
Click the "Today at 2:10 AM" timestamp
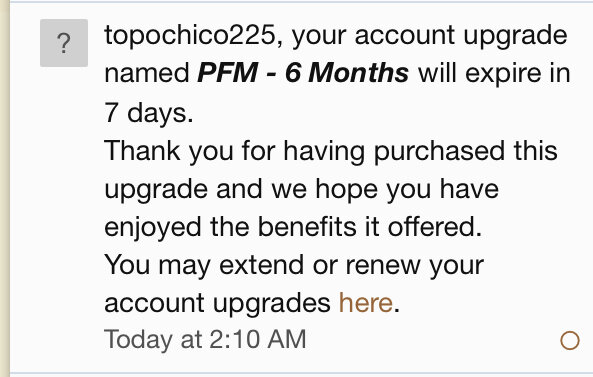(x=205, y=339)
